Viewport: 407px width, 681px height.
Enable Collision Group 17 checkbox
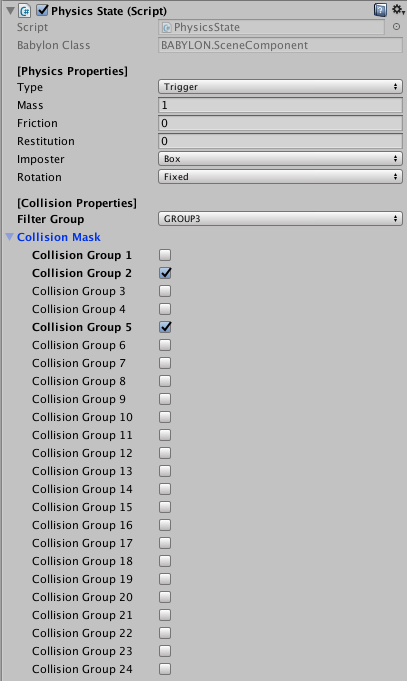[165, 543]
